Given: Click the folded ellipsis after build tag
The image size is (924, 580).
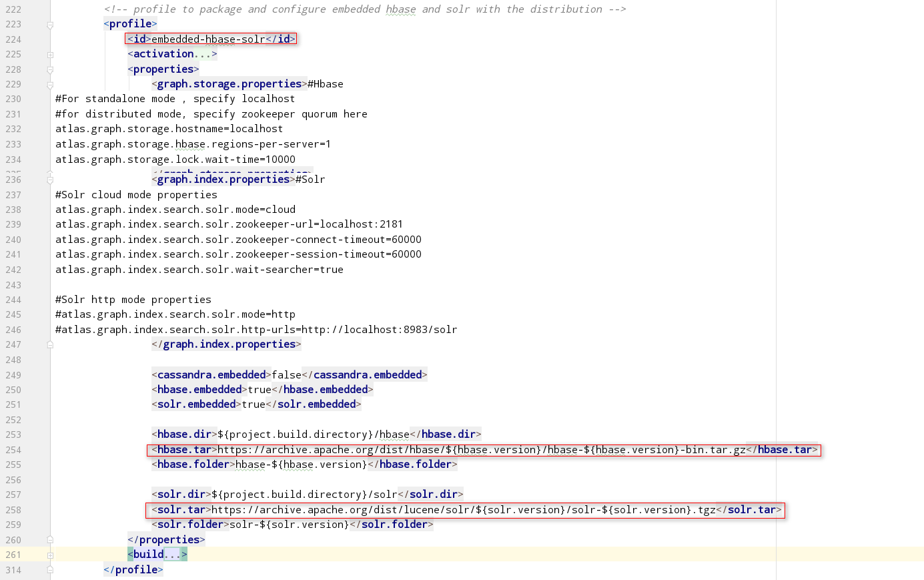Looking at the screenshot, I should click(172, 554).
